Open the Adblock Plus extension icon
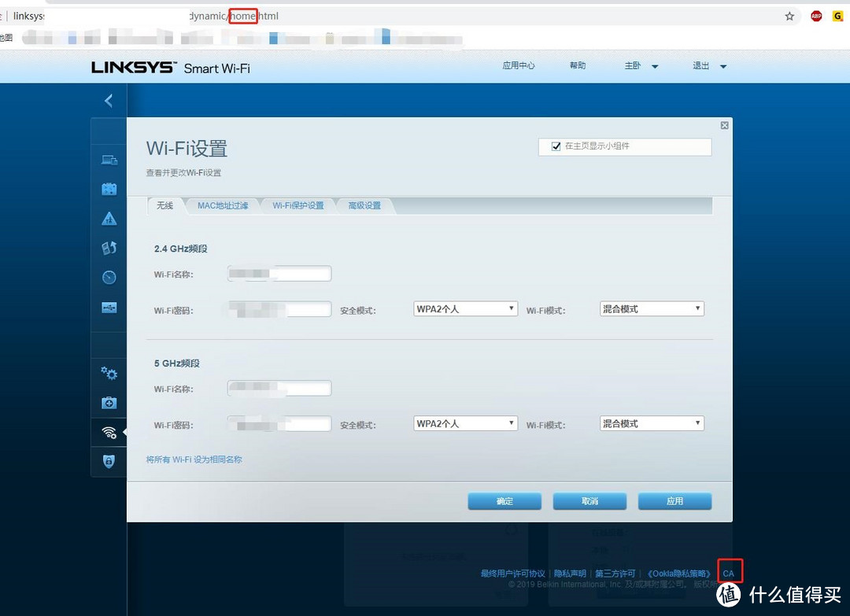Image resolution: width=850 pixels, height=616 pixels. [816, 16]
